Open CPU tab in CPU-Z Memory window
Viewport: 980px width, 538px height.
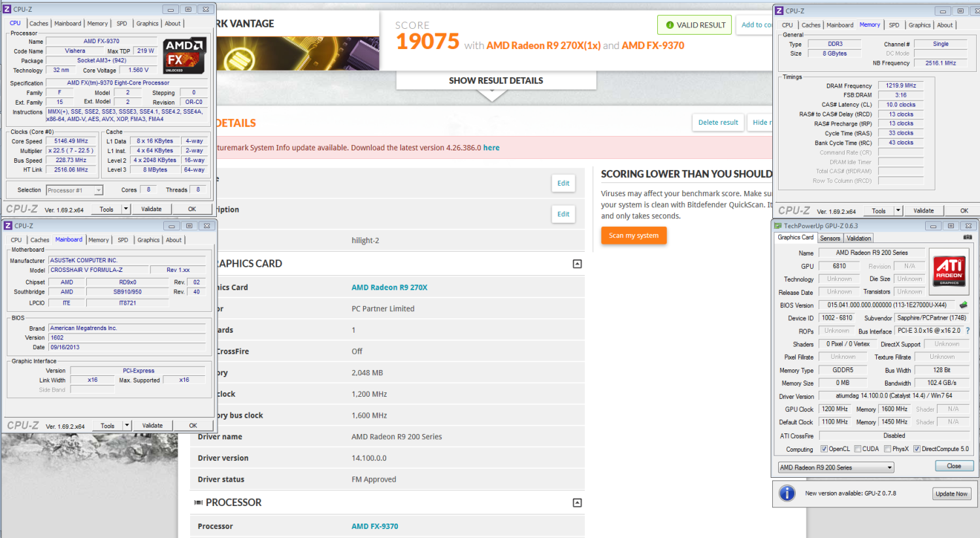(x=787, y=25)
